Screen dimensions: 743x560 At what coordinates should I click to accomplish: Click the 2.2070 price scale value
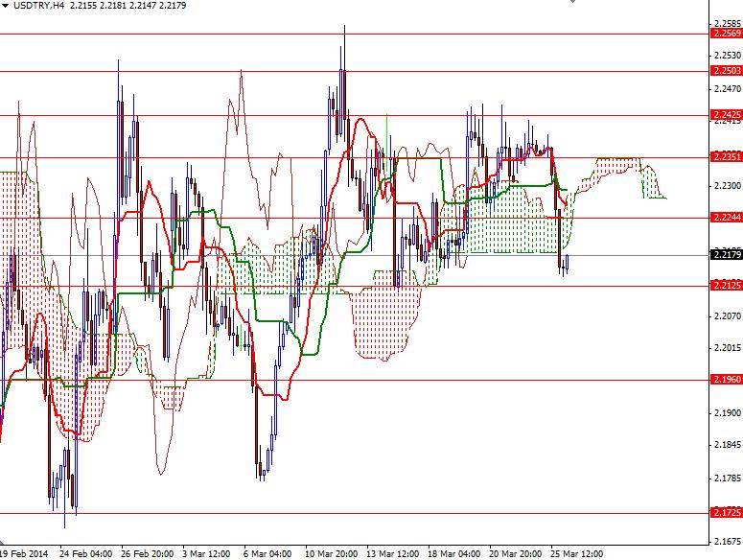[x=728, y=316]
